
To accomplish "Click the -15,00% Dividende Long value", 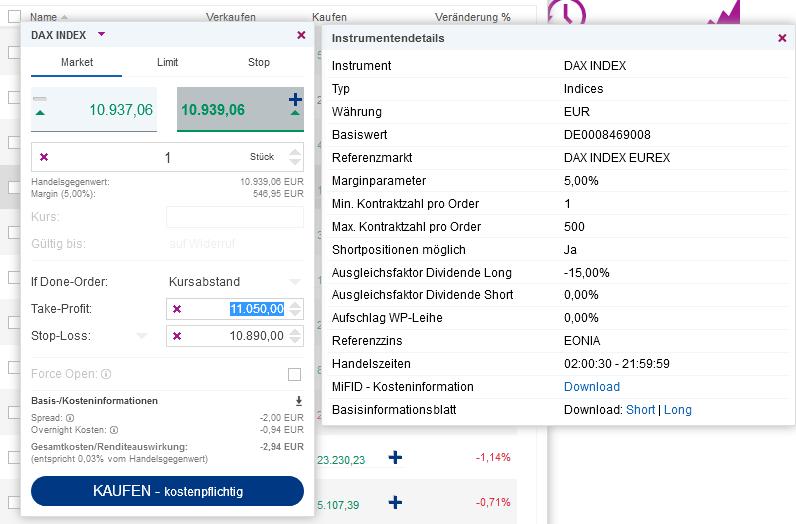I will pyautogui.click(x=587, y=273).
